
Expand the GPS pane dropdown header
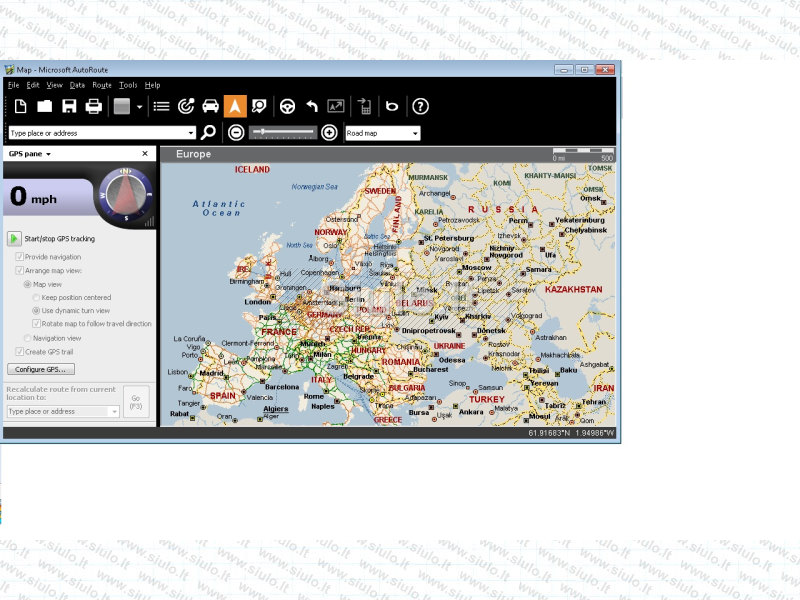coord(30,154)
